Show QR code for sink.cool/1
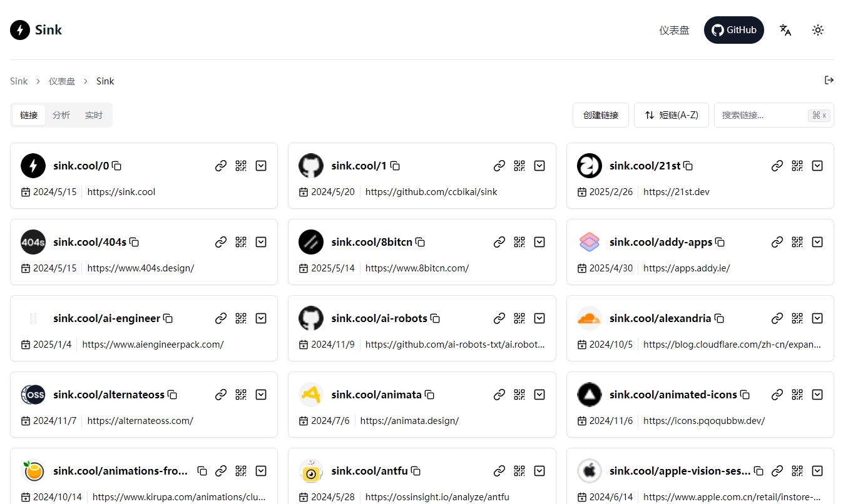This screenshot has width=843, height=504. 519,166
